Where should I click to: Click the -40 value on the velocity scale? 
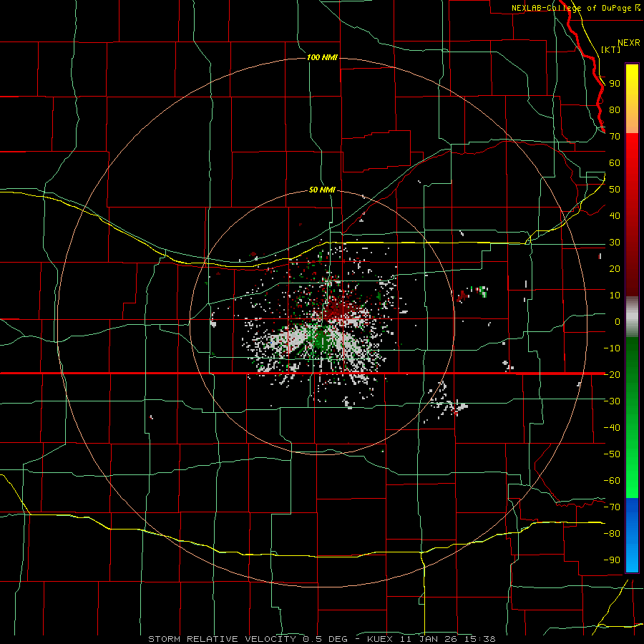[x=612, y=428]
